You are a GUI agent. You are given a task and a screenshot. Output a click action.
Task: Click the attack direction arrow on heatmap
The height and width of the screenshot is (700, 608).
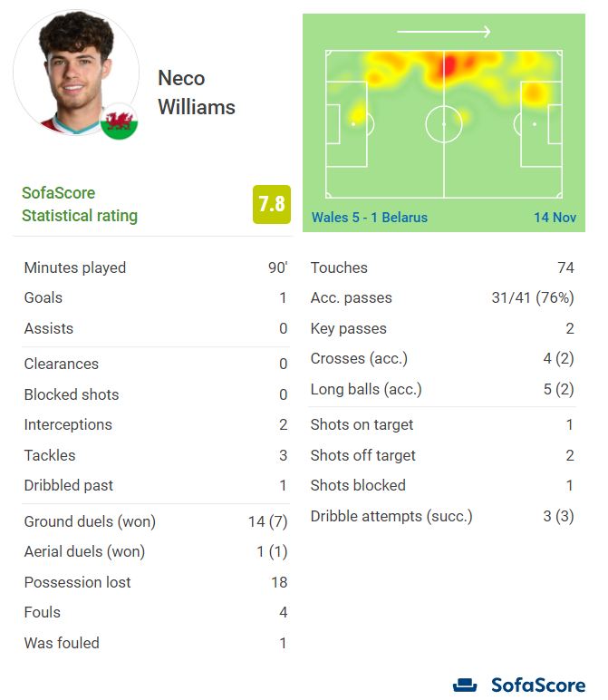pyautogui.click(x=443, y=32)
